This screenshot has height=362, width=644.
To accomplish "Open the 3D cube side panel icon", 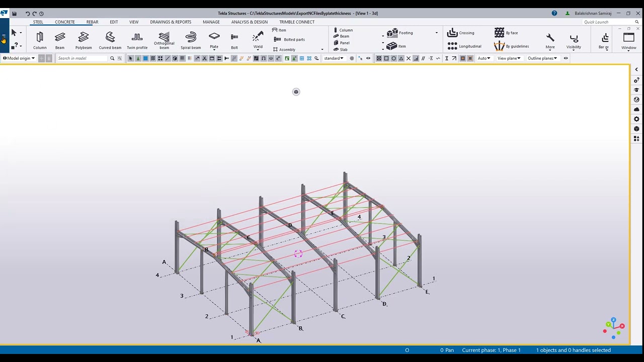I will (x=636, y=129).
